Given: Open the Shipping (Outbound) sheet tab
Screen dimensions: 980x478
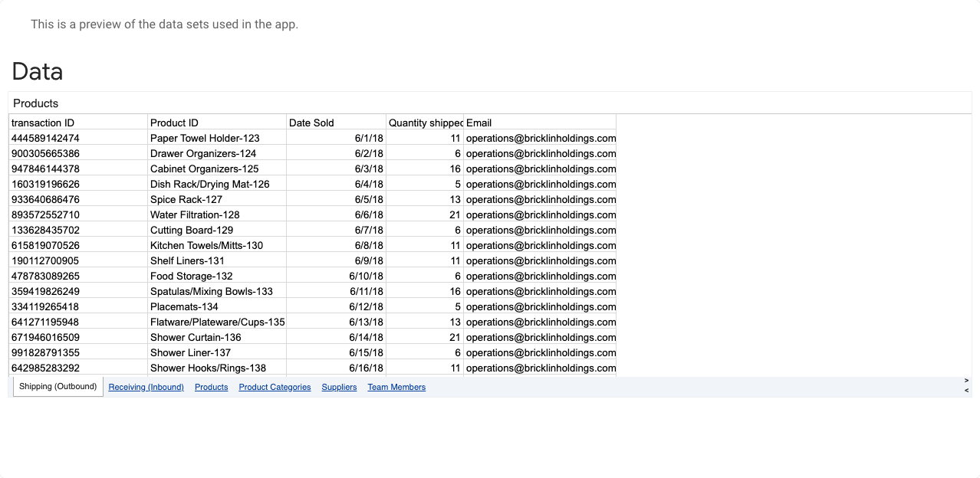Looking at the screenshot, I should pyautogui.click(x=58, y=387).
